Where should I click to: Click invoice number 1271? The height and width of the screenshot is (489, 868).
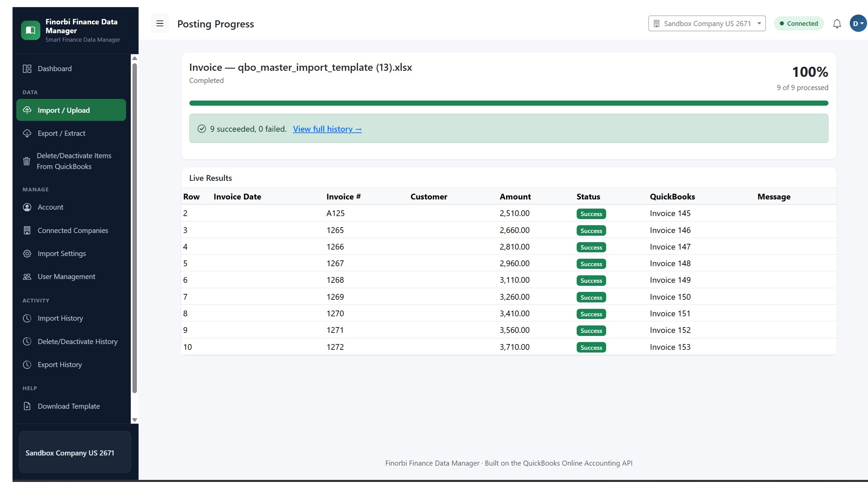(335, 330)
